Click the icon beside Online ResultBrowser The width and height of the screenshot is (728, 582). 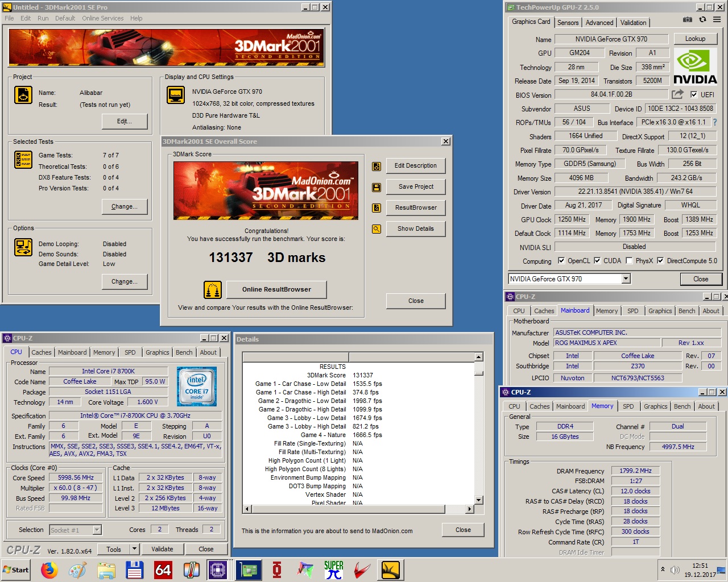pos(213,290)
